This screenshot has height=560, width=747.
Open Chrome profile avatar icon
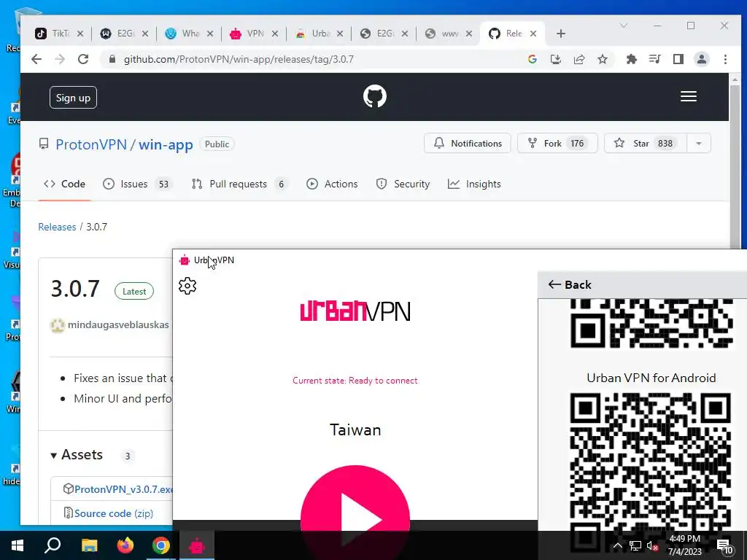(702, 59)
